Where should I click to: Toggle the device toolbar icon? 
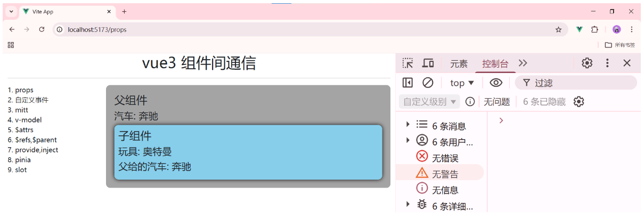point(428,63)
